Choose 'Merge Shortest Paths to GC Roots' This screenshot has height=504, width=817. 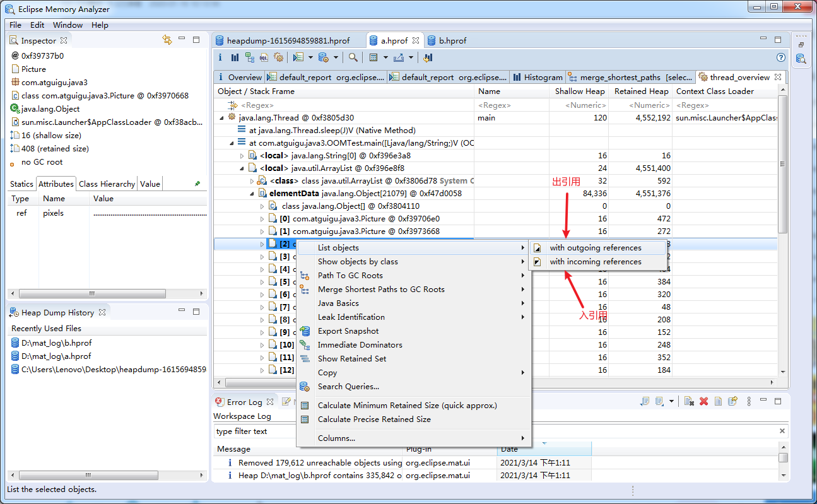tap(413, 290)
